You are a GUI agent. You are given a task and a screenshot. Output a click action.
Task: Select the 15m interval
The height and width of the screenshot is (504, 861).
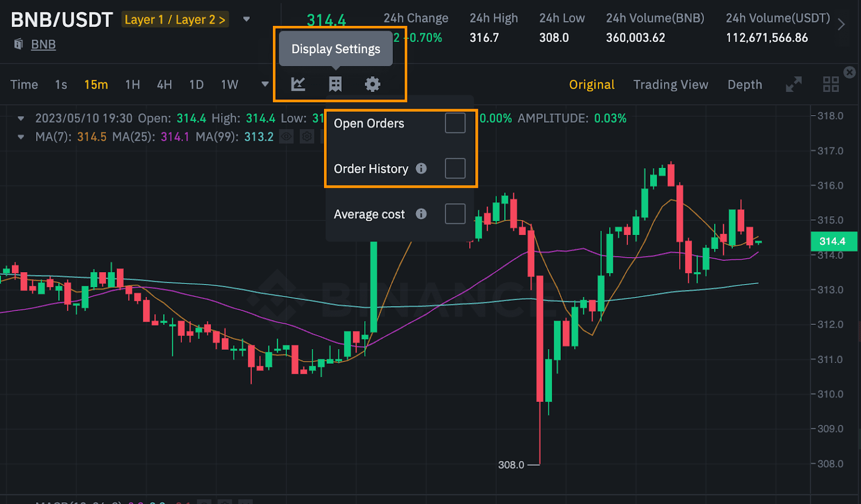pyautogui.click(x=96, y=85)
